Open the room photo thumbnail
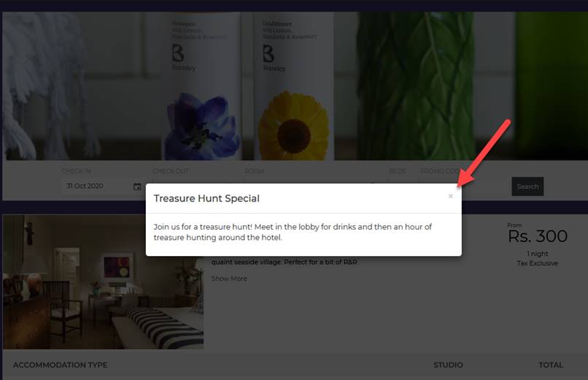This screenshot has width=588, height=380. coord(103,282)
